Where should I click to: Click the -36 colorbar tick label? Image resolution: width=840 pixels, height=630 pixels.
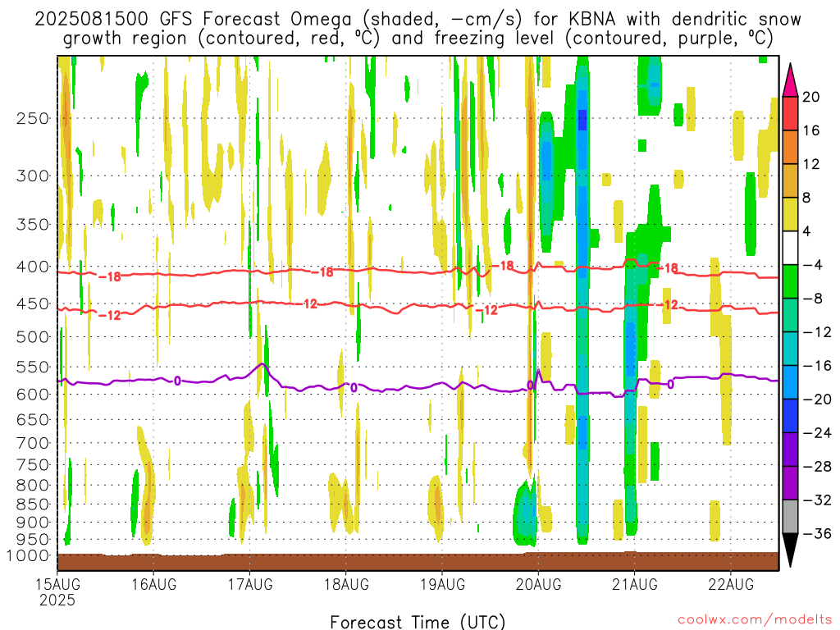(x=817, y=533)
